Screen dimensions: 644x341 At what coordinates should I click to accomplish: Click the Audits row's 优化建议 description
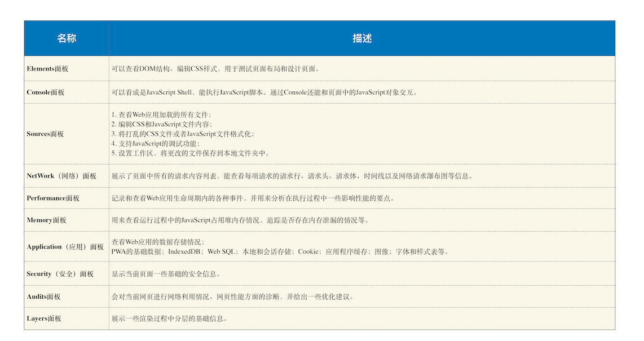tap(242, 296)
